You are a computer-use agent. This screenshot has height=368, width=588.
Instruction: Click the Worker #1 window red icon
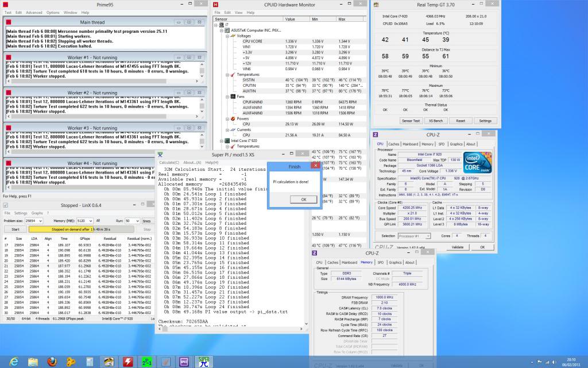[9, 57]
